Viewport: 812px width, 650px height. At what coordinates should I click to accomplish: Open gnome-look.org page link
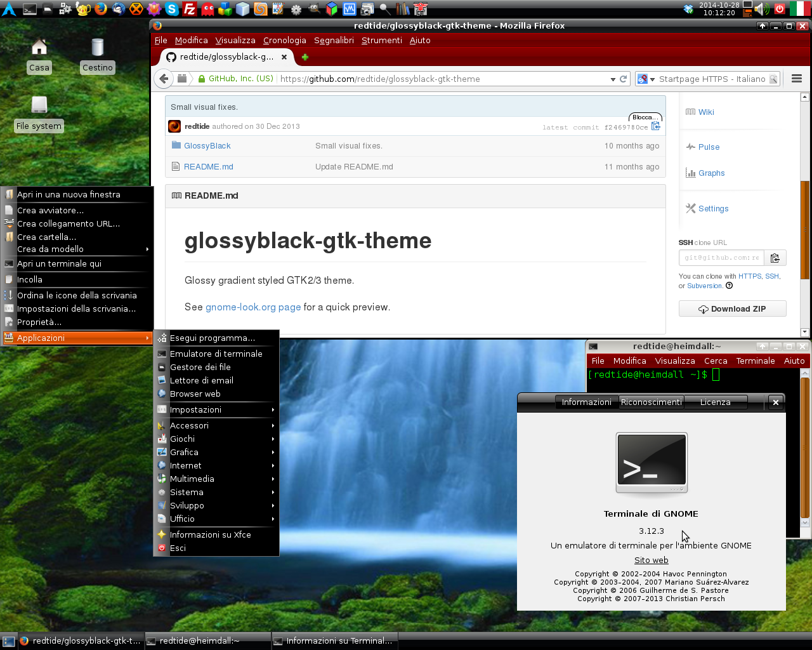(x=253, y=307)
